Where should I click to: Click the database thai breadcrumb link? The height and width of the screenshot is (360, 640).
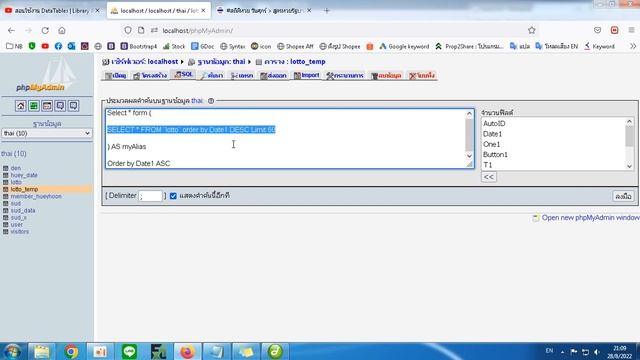[221, 62]
